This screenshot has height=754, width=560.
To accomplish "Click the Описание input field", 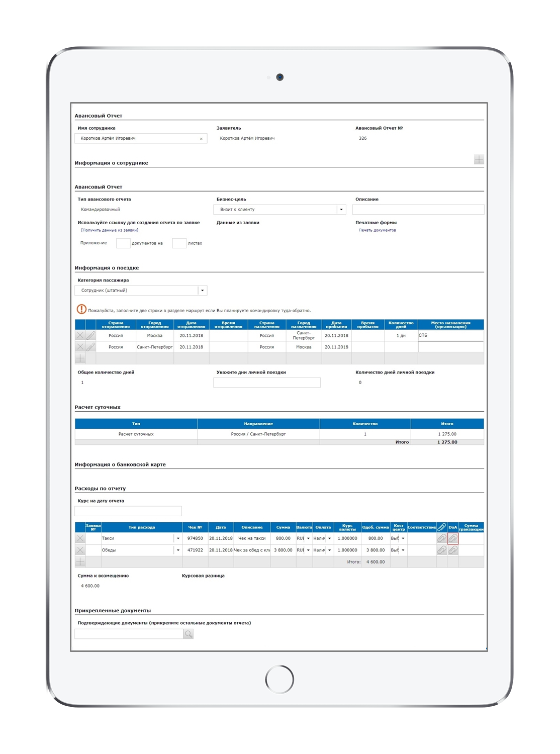I will tap(418, 210).
